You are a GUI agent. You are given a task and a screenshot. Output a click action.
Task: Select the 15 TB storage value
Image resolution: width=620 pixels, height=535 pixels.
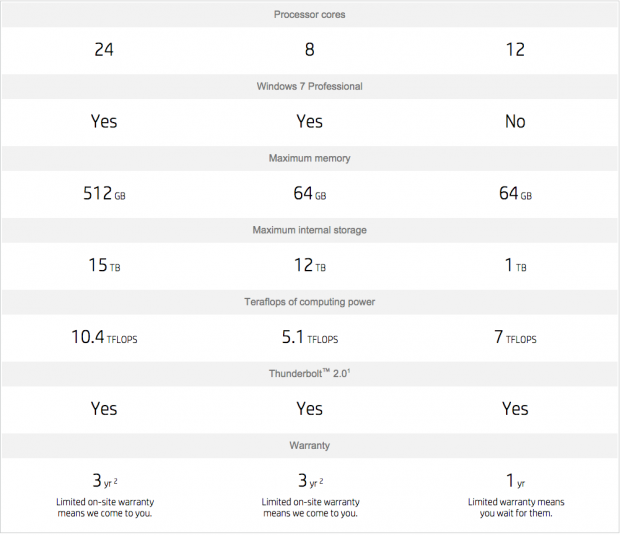(104, 266)
